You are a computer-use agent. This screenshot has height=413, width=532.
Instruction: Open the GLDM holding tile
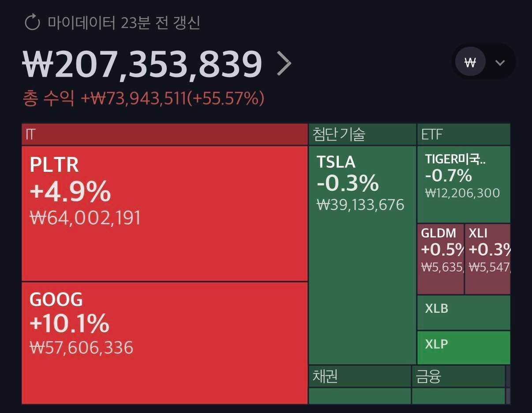440,259
